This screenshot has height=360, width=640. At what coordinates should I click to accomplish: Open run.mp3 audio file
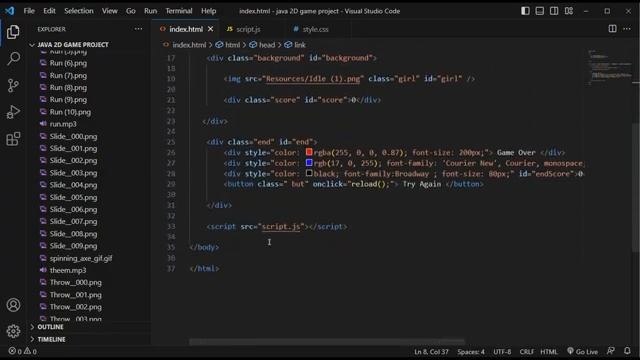pos(63,124)
